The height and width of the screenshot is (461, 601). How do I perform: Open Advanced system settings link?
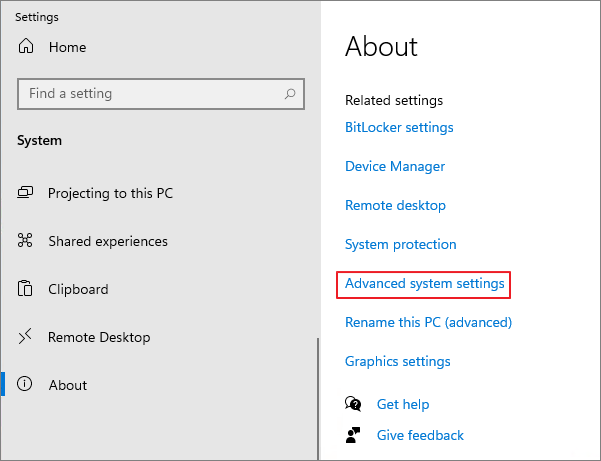point(424,284)
